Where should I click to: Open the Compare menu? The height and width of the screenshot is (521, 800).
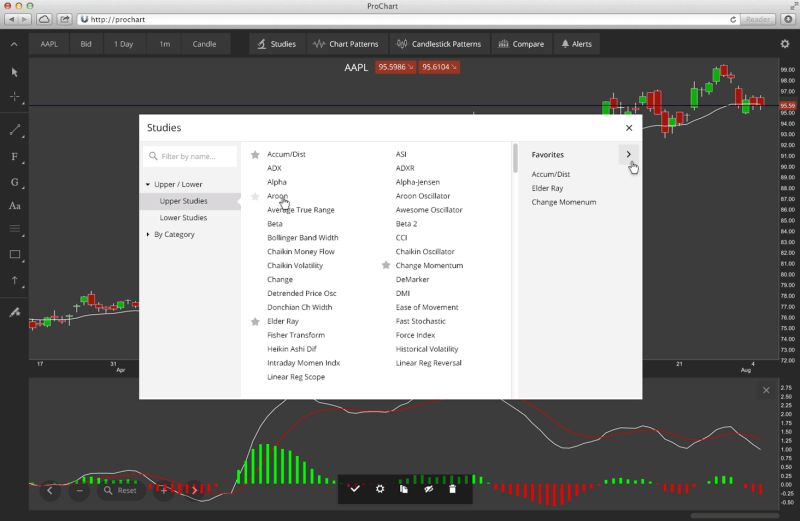[521, 44]
